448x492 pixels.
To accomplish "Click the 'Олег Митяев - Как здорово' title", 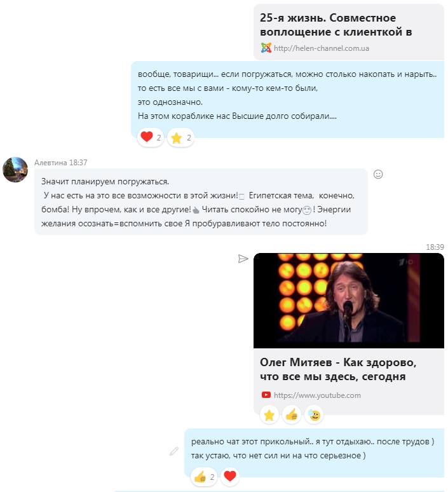I will click(x=338, y=369).
